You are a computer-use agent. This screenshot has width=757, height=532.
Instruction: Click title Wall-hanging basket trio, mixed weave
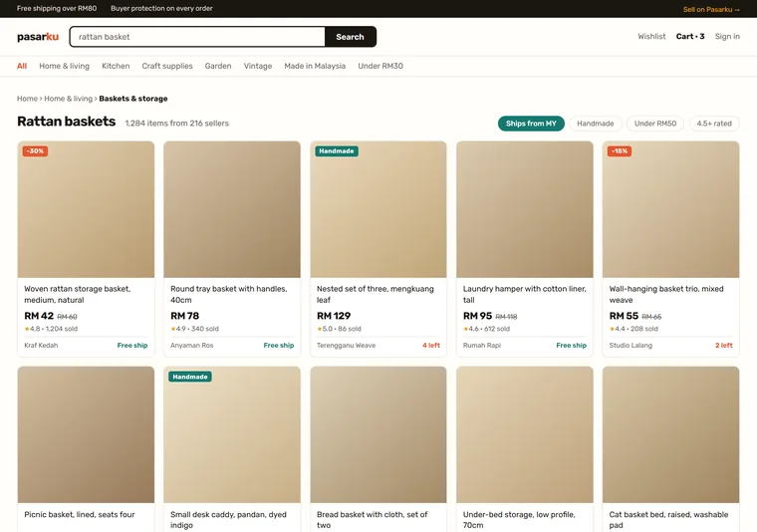click(666, 295)
